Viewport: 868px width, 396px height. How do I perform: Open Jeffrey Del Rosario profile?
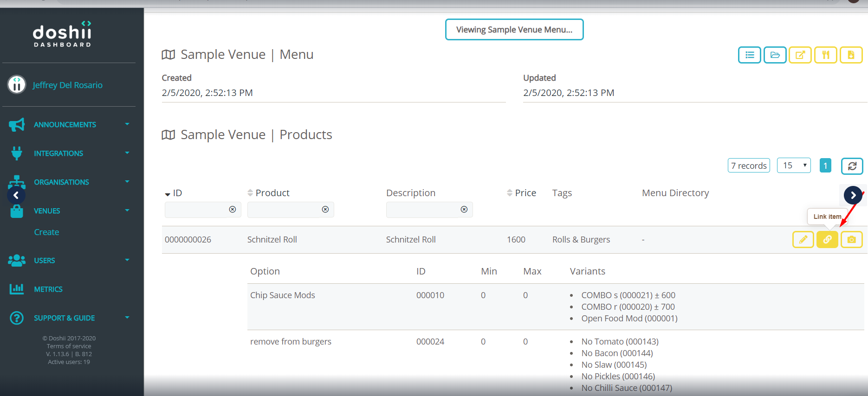67,85
